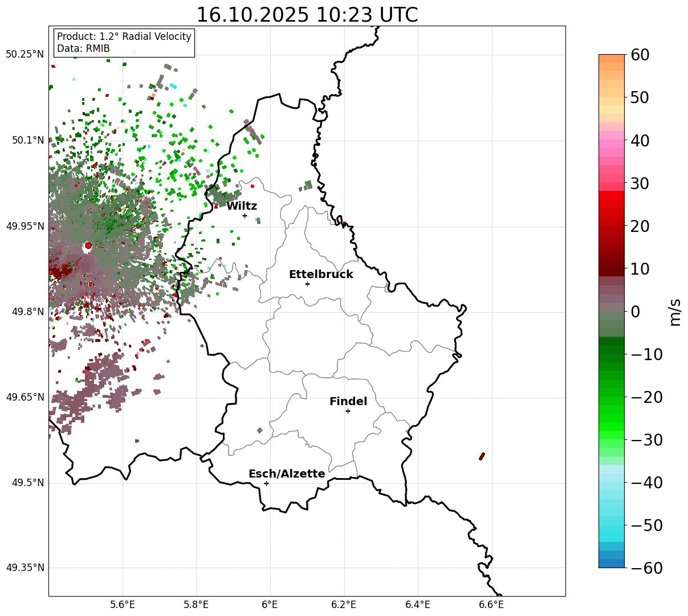
Task: Click the 49.95°N latitude tick label
Action: pos(25,226)
